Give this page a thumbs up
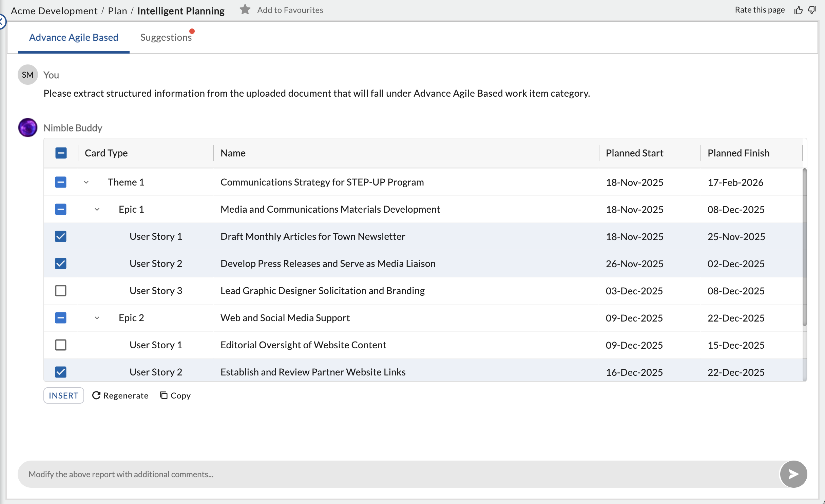Screen dimensions: 825x504 799,10
